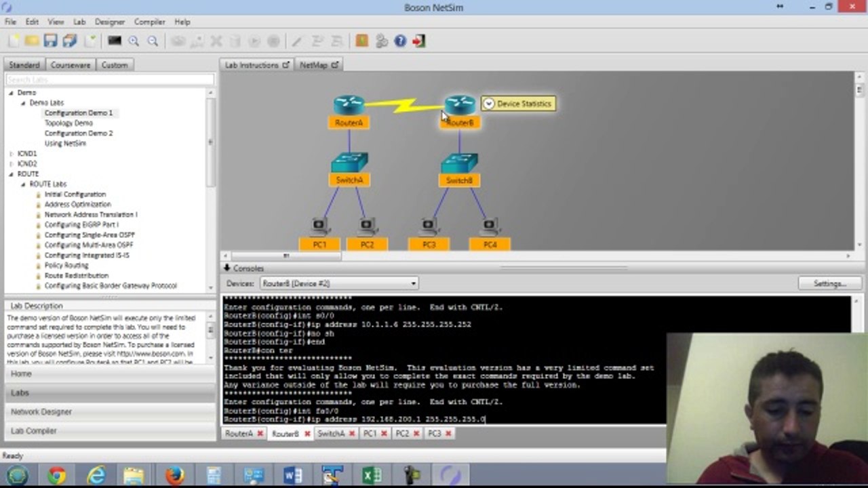Select the Labs navigation section
This screenshot has width=868, height=488.
(x=110, y=392)
